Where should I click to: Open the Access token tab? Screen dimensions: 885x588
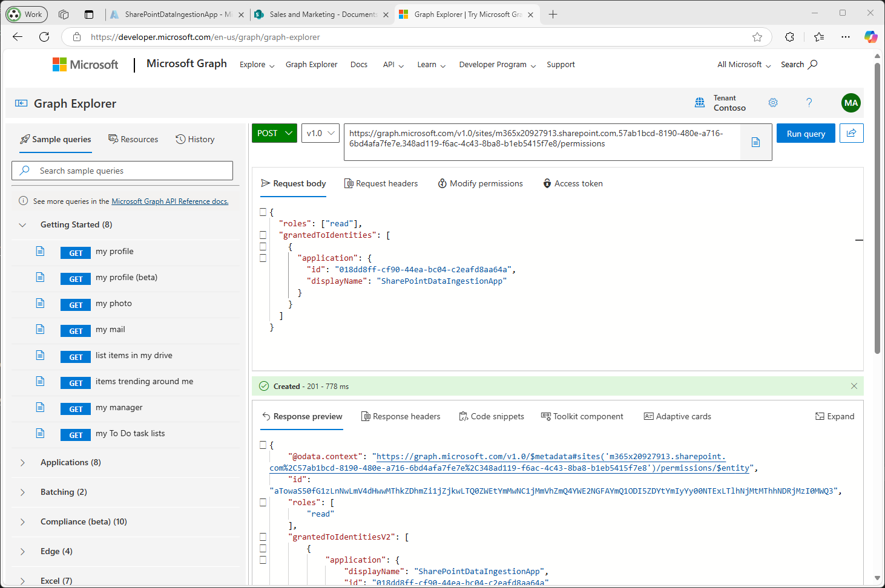point(573,183)
